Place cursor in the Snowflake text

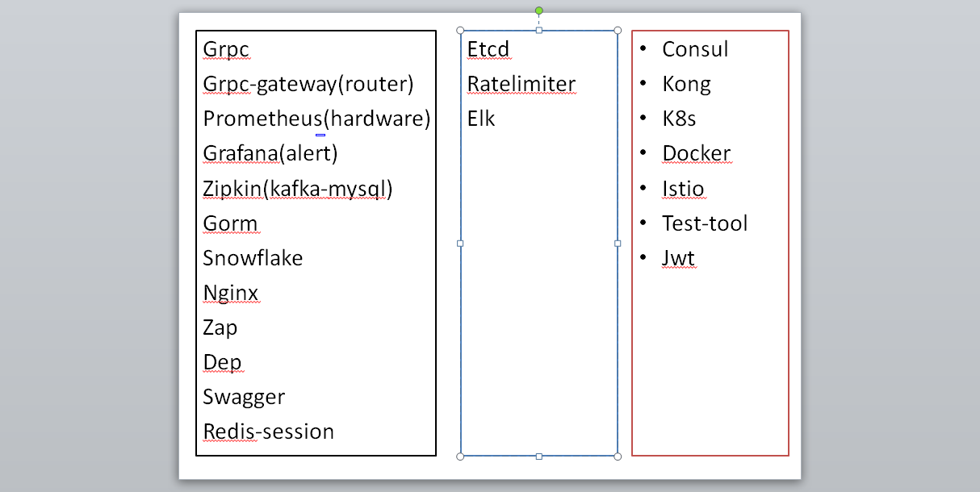tap(253, 258)
